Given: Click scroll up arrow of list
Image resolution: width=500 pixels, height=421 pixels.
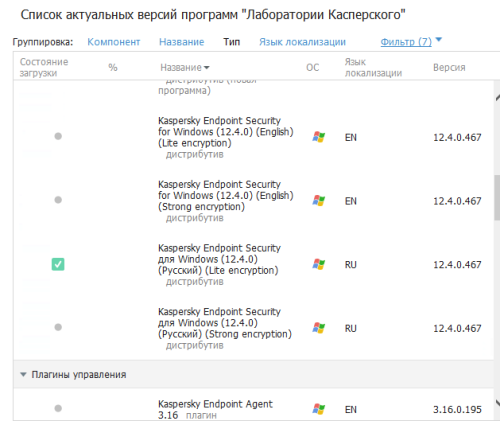Looking at the screenshot, I should pos(498,98).
